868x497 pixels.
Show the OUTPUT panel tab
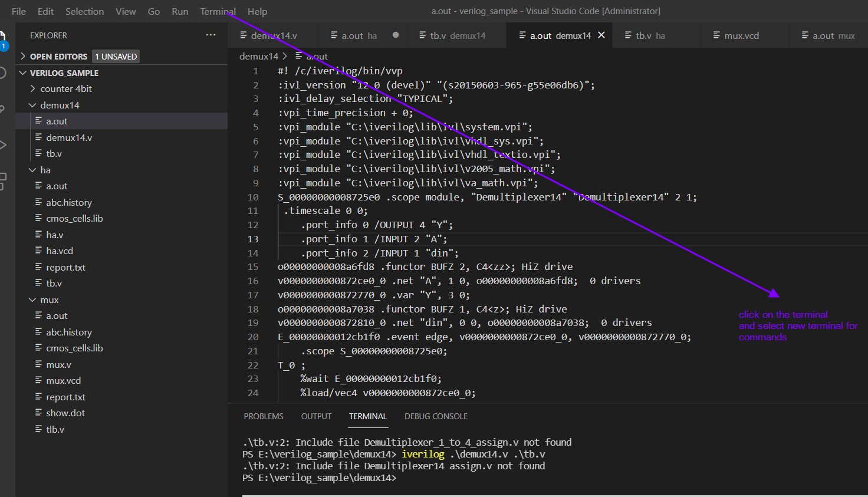(316, 416)
